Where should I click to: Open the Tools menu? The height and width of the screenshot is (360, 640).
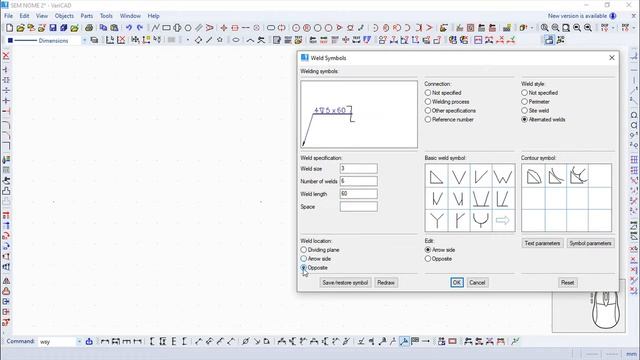tap(106, 16)
